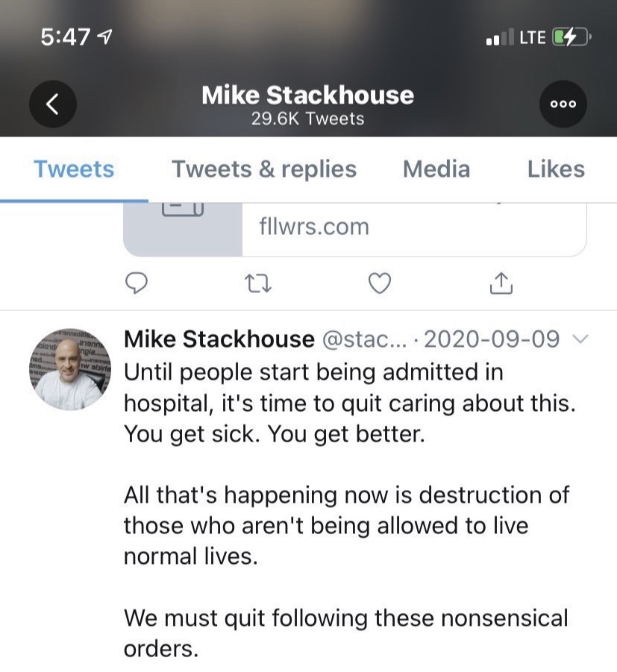Screen dimensions: 617x672
Task: Tap the battery charging indicator
Action: click(x=571, y=37)
